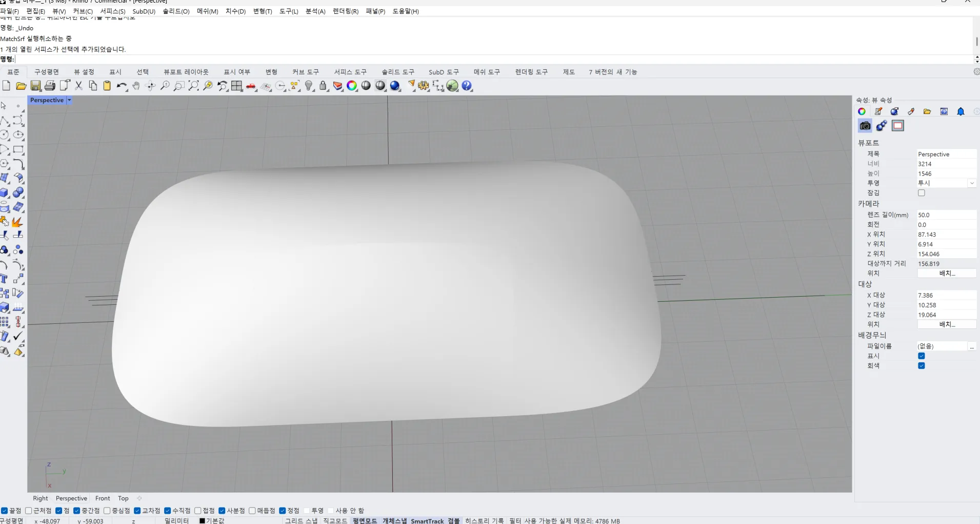
Task: Open the 파일(F) menu
Action: click(9, 11)
